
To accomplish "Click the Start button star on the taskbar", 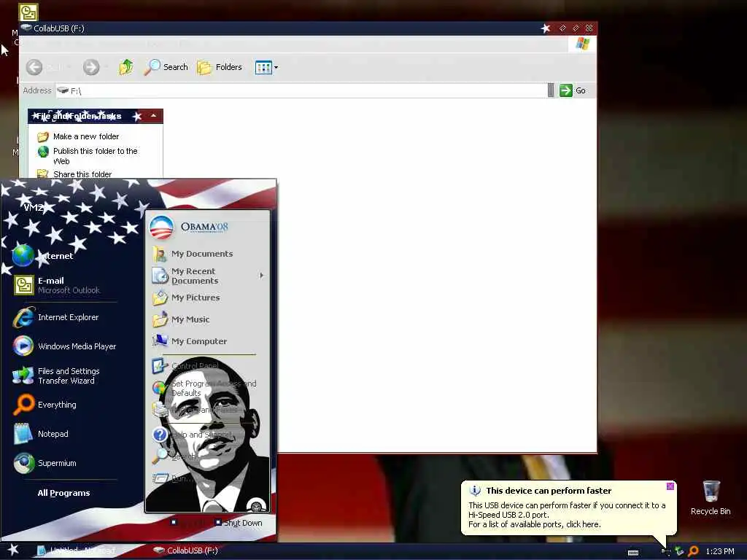I will click(x=13, y=550).
